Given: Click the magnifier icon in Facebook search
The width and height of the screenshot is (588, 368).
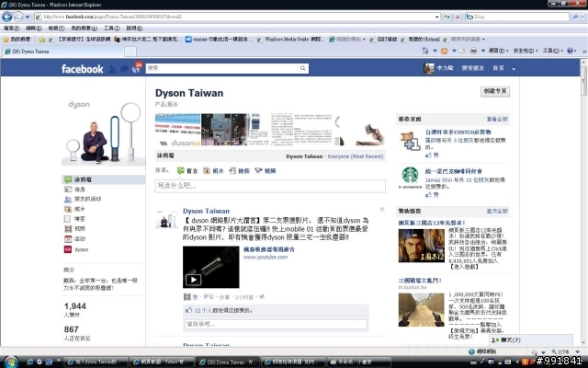Looking at the screenshot, I should (x=302, y=68).
